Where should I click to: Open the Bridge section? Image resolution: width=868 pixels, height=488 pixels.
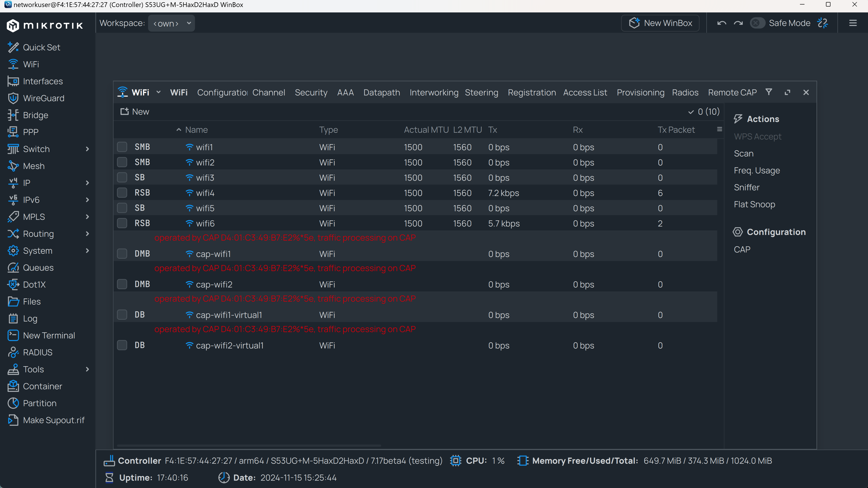coord(35,115)
